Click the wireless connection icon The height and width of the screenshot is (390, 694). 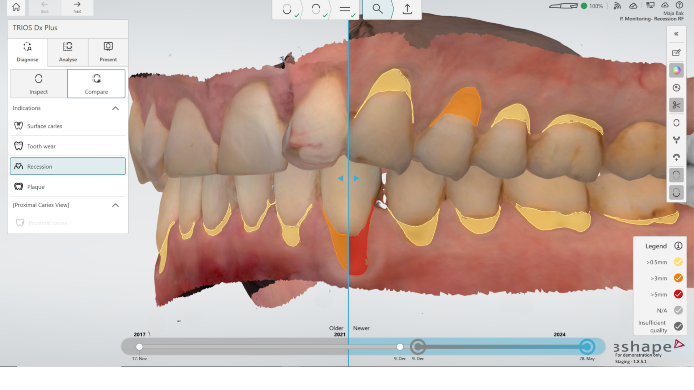(x=617, y=6)
